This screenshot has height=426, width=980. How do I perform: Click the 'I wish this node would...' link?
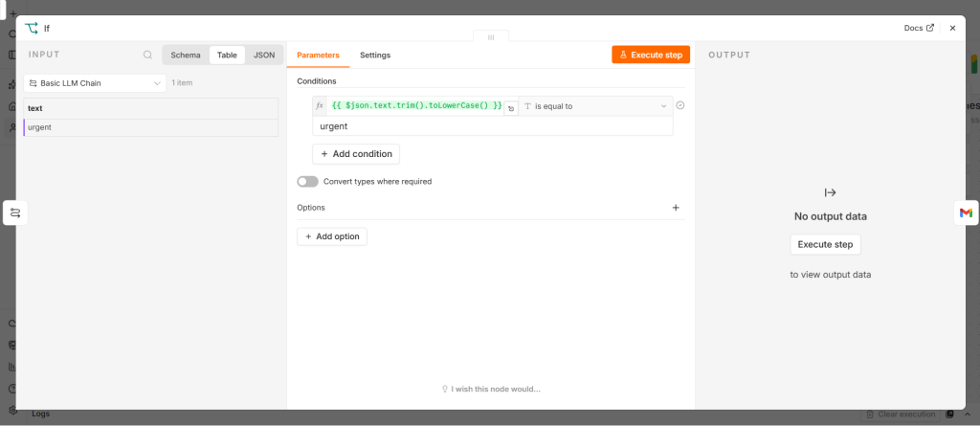pos(491,389)
